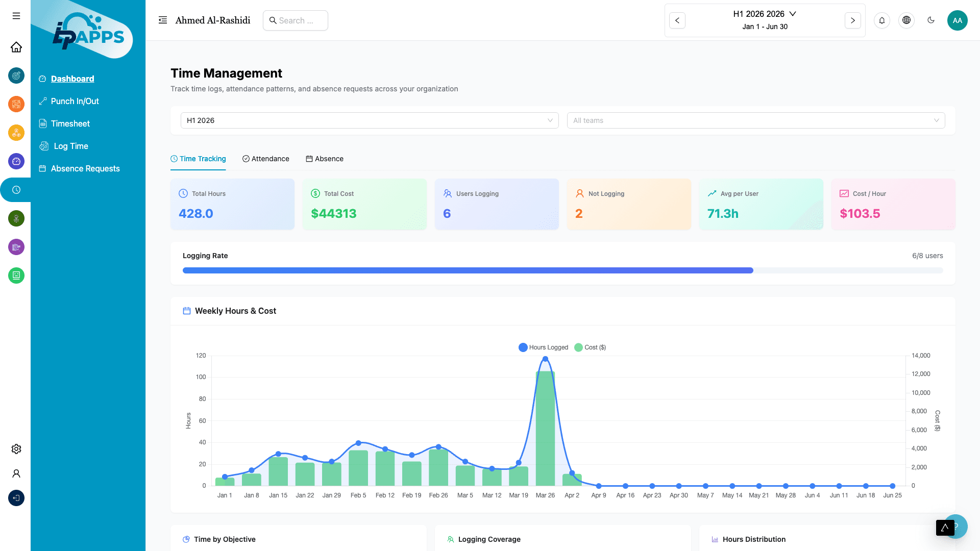Screen dimensions: 980x551
Task: Expand the All teams selector
Action: tap(756, 120)
